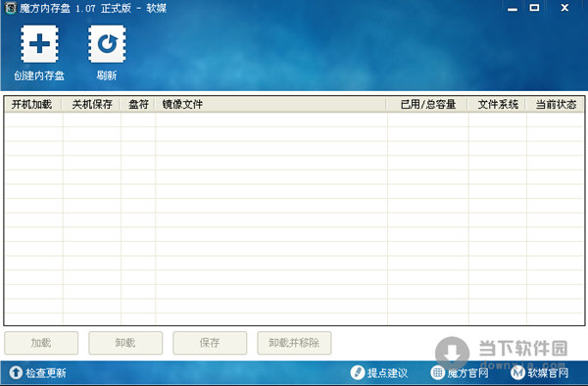Image resolution: width=588 pixels, height=386 pixels.
Task: Select the 镜像文件 column header
Action: 270,104
